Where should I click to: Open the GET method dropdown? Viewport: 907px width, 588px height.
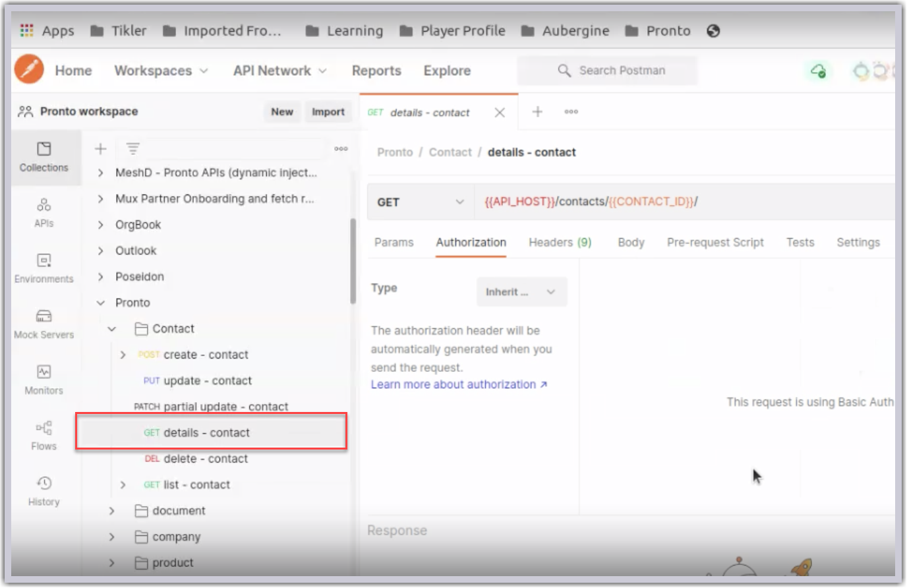[x=420, y=202]
